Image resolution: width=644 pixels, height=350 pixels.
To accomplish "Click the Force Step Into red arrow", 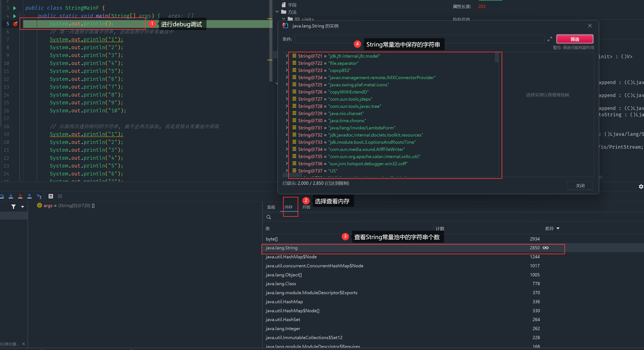I will (20, 196).
